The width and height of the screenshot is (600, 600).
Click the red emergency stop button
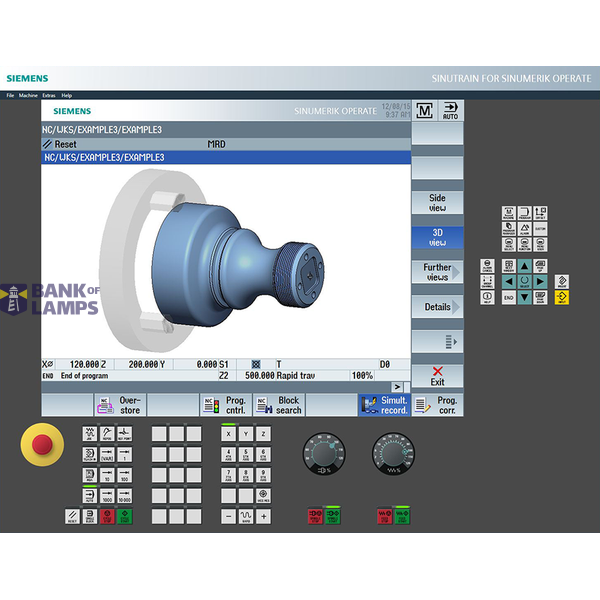(42, 444)
